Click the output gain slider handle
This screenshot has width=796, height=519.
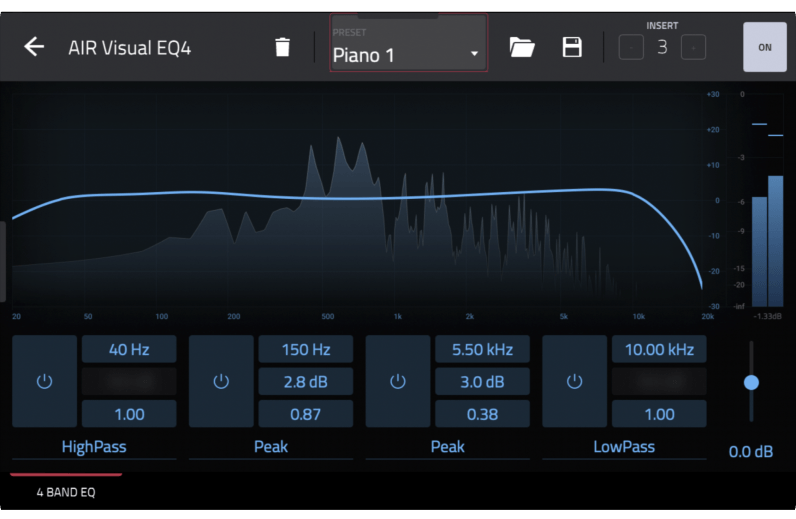point(751,382)
